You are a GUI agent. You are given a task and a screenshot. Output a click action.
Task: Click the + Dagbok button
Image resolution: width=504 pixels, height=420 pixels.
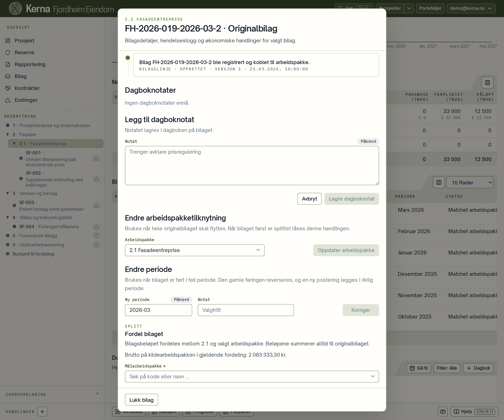click(478, 368)
